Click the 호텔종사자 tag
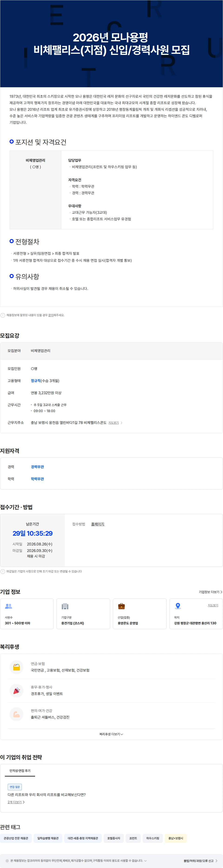223x868 pixels. [x=114, y=838]
